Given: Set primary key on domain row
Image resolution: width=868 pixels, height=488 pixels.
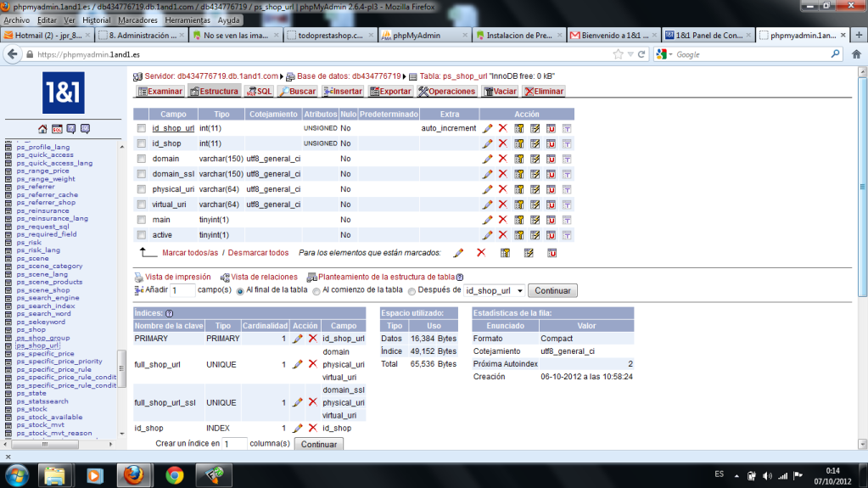Looking at the screenshot, I should (518, 159).
